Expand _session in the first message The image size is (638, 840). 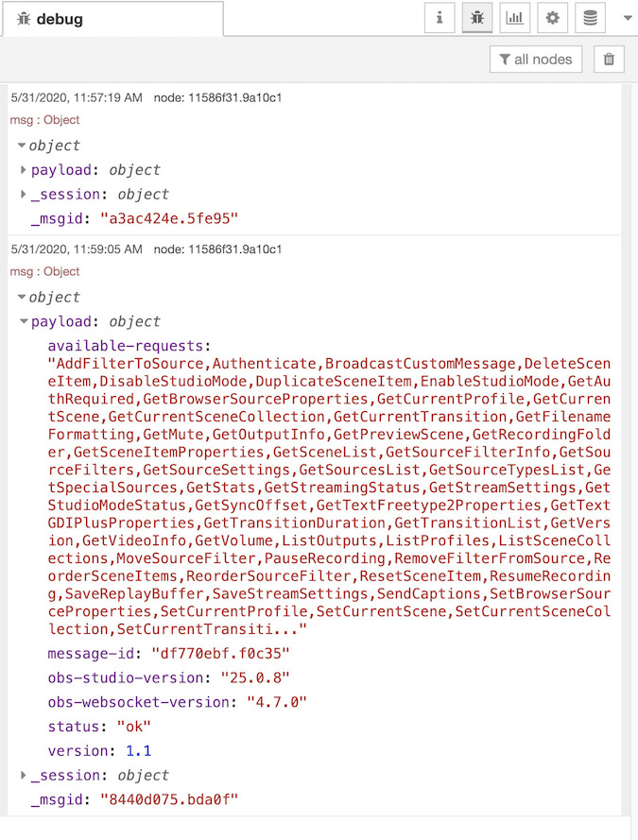[25, 195]
